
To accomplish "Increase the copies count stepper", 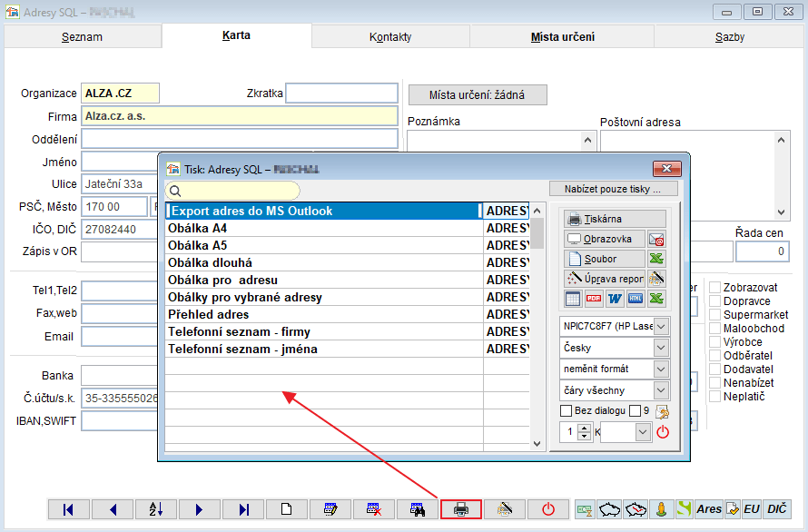I will (584, 428).
